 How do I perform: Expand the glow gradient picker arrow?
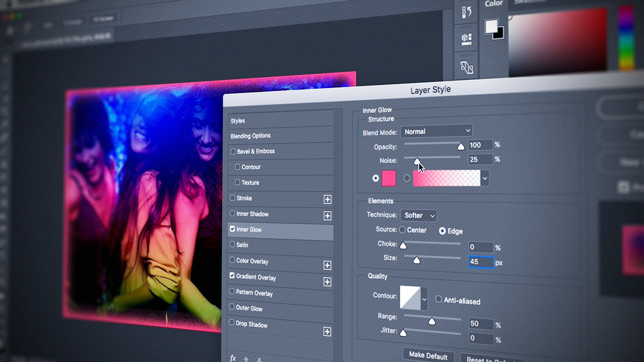tap(485, 178)
